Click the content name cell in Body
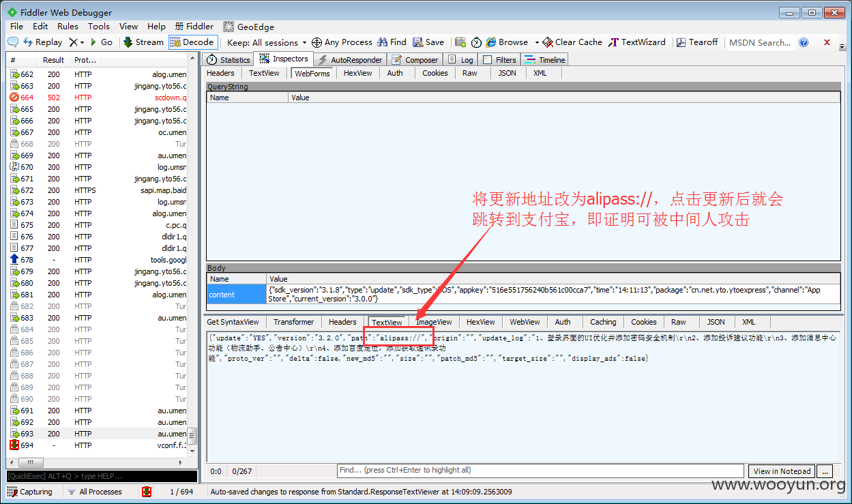The image size is (852, 504). [x=237, y=295]
